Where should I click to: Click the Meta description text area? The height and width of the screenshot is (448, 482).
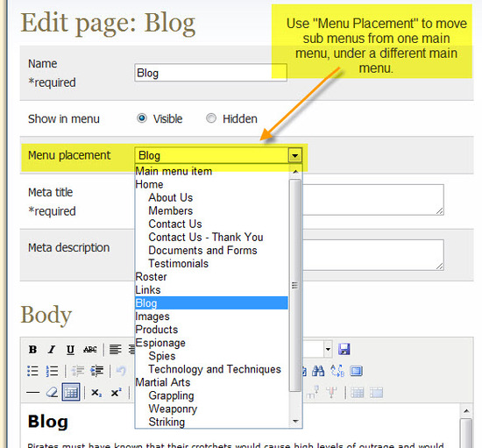(x=373, y=255)
